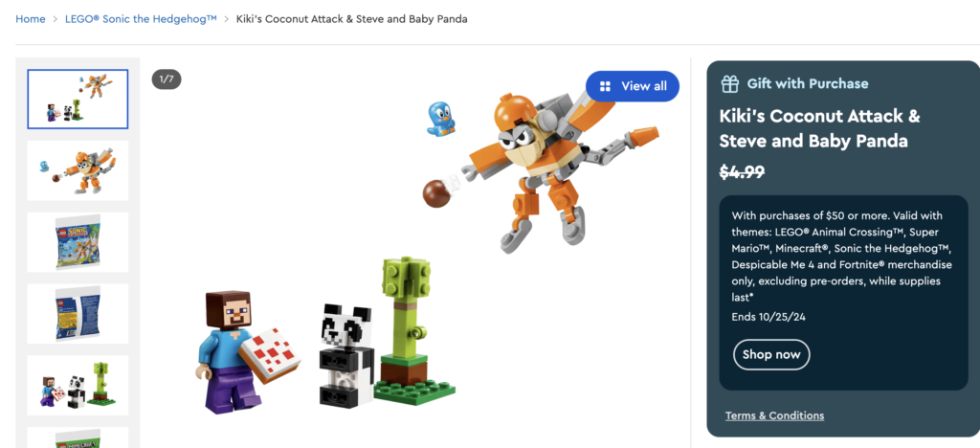Open the View all gallery button

point(633,86)
